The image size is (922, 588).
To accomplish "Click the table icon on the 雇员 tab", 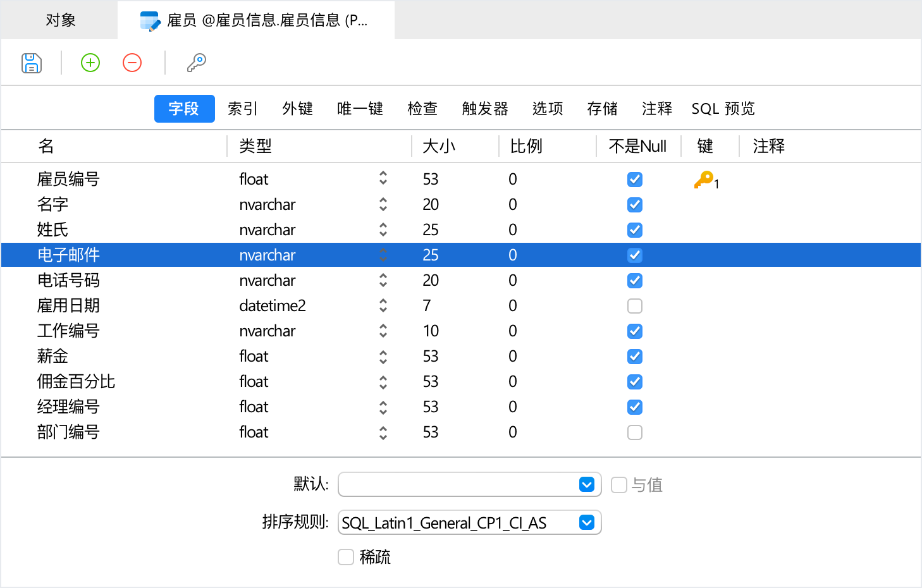I will tap(150, 19).
